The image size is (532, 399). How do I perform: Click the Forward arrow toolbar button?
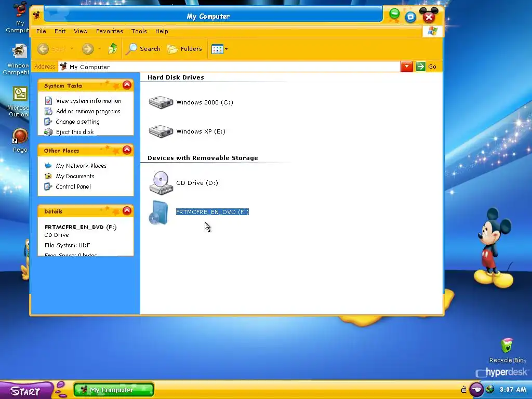(x=87, y=49)
